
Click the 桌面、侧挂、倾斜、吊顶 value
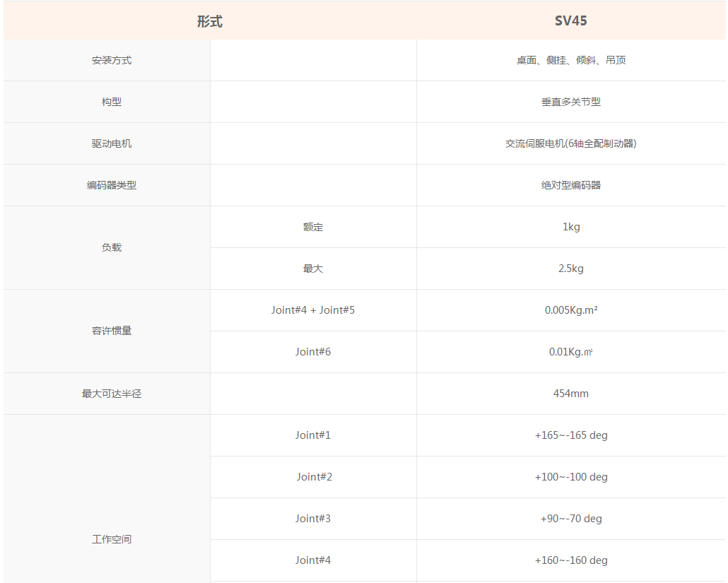click(x=571, y=60)
